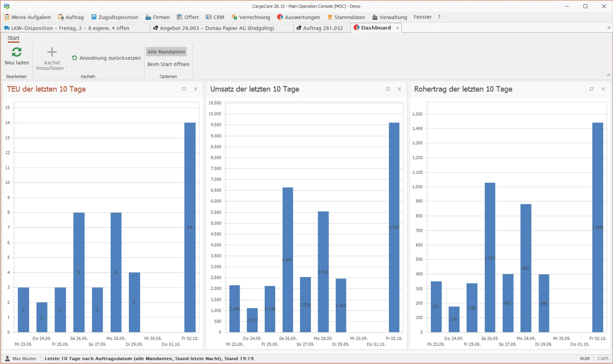Collapse the ribbon with the chevron

click(608, 75)
